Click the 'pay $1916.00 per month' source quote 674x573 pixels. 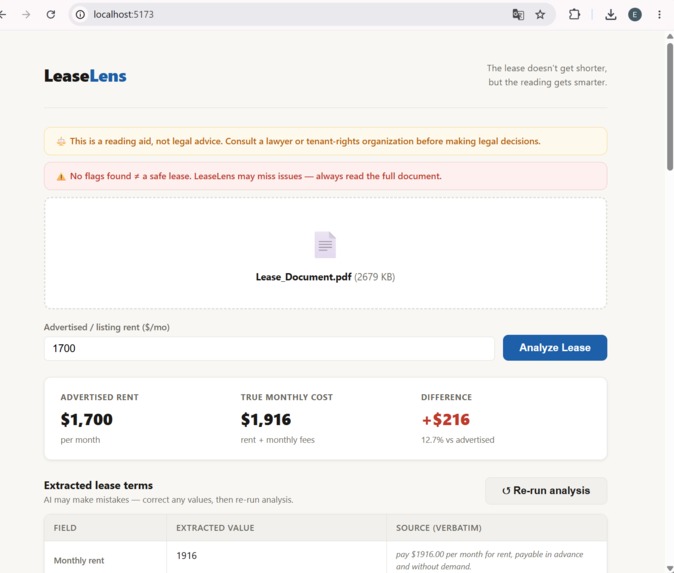(x=490, y=561)
